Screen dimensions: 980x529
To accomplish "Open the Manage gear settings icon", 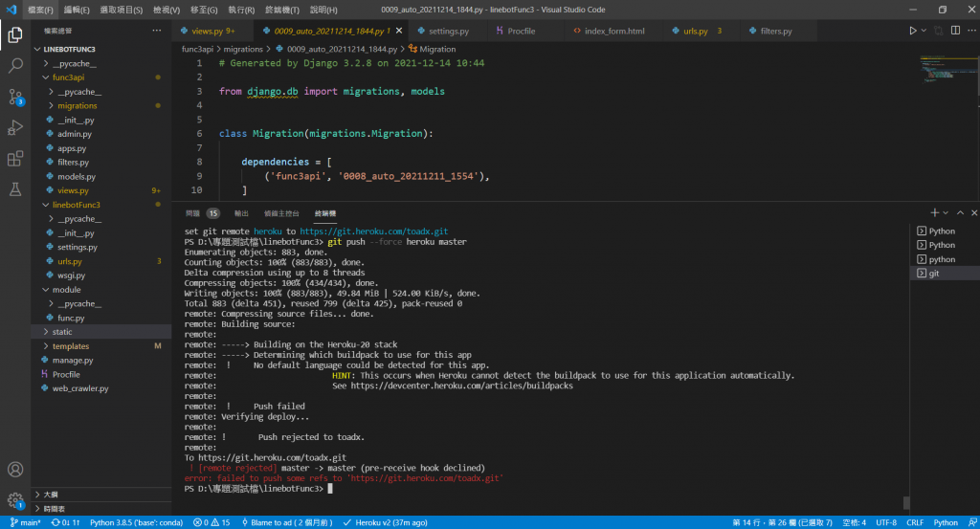I will click(15, 499).
